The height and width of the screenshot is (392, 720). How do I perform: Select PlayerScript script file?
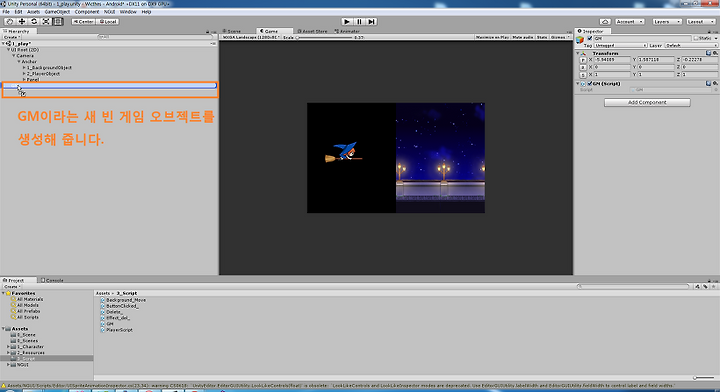coord(117,330)
